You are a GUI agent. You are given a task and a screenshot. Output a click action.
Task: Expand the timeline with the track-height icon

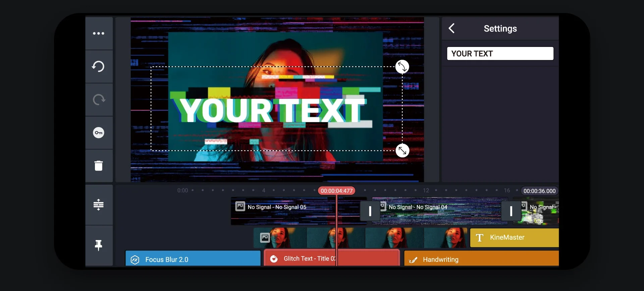(x=99, y=205)
